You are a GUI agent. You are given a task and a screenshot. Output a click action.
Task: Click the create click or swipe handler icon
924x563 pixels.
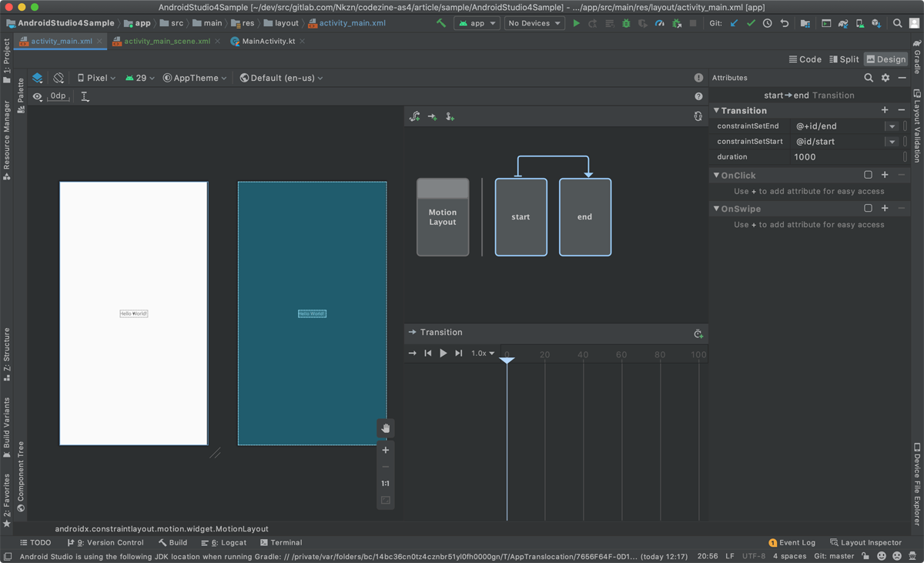click(x=450, y=116)
